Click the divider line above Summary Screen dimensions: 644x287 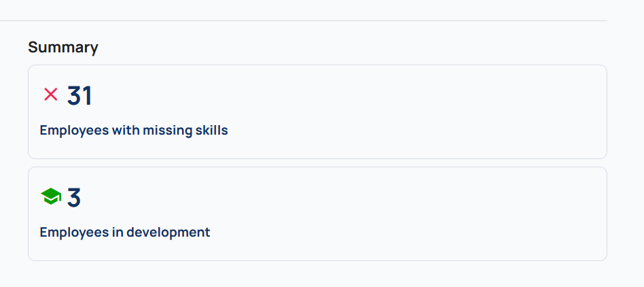point(304,20)
